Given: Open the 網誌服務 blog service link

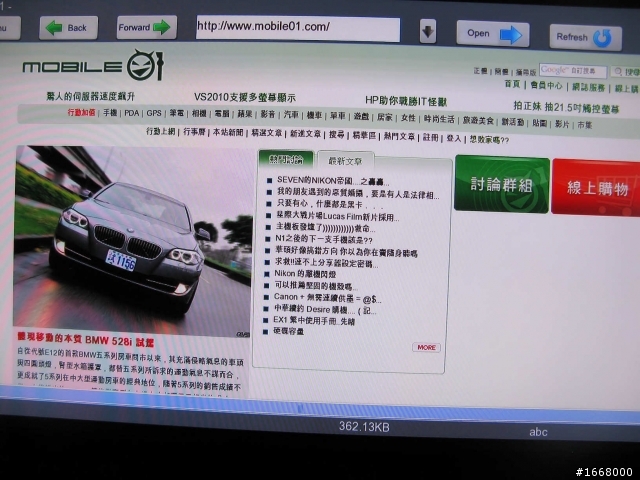Looking at the screenshot, I should coord(588,87).
